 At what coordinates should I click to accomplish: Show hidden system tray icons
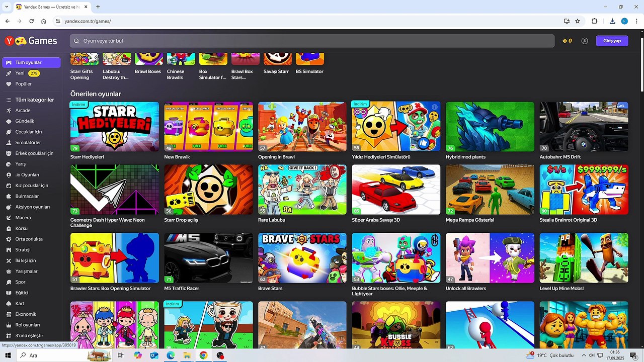[584, 355]
